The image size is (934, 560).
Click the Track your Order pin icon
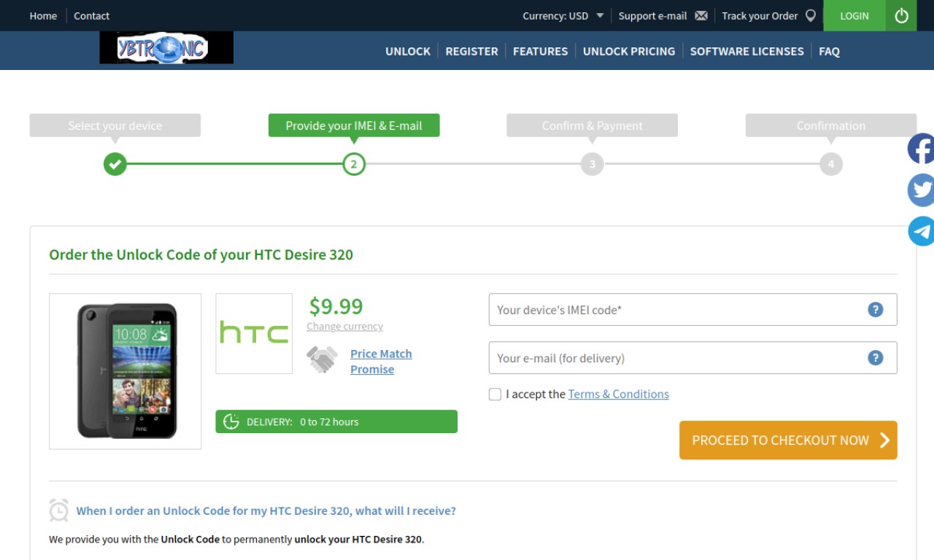(811, 15)
